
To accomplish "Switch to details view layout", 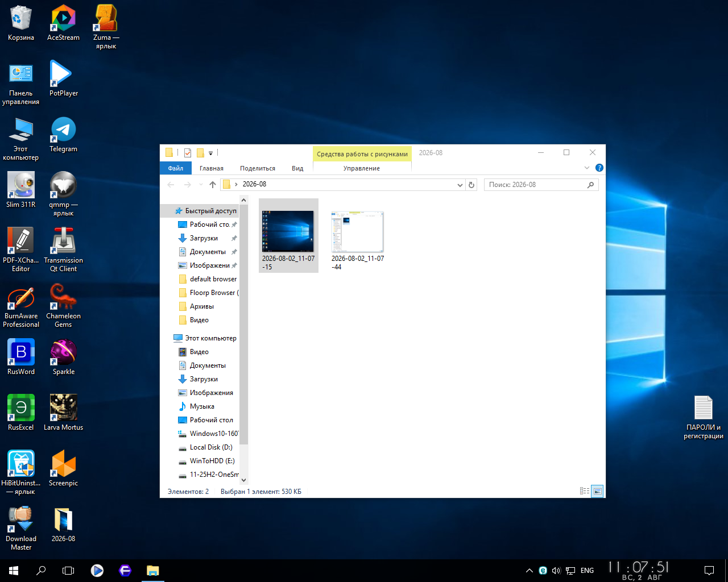I will (x=585, y=491).
